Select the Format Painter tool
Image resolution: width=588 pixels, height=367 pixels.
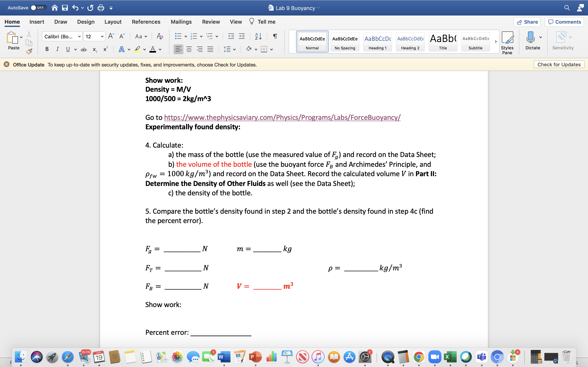click(29, 51)
